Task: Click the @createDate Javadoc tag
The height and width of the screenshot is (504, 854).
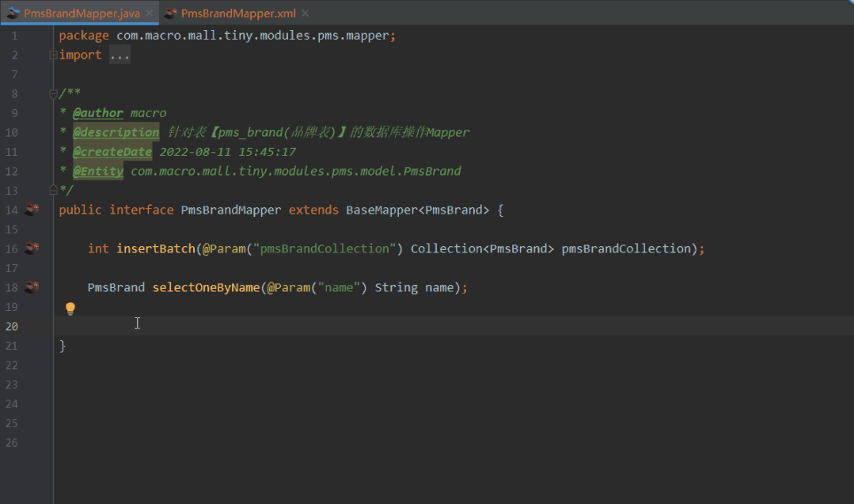Action: (x=112, y=152)
